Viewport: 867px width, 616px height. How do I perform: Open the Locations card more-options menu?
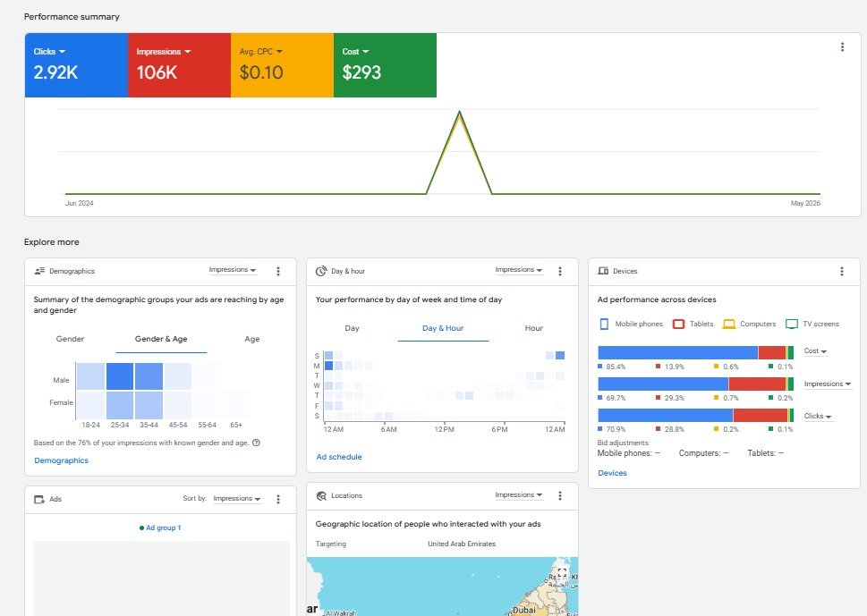[559, 495]
